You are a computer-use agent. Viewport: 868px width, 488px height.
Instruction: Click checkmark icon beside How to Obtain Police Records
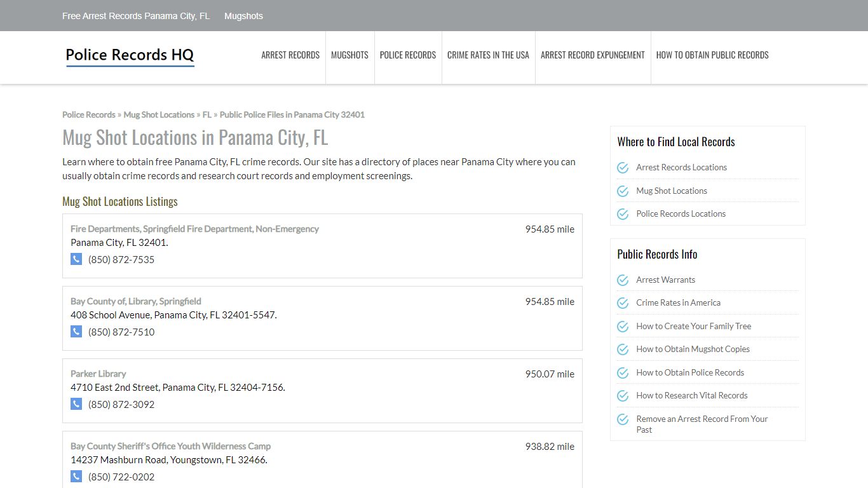point(623,373)
